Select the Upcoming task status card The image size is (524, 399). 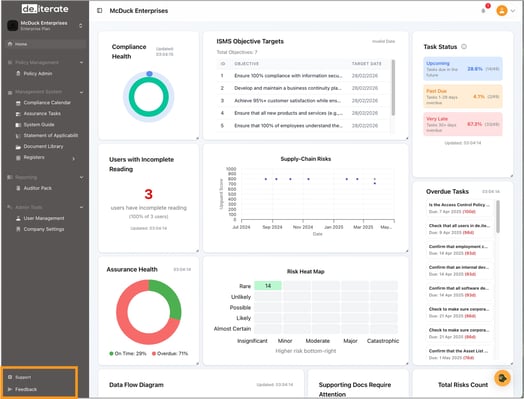click(x=463, y=69)
